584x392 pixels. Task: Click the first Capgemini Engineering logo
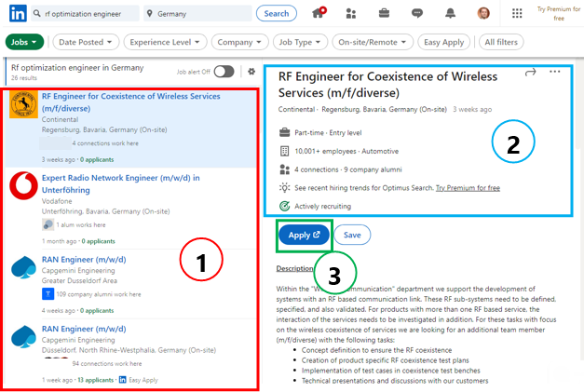click(x=23, y=267)
